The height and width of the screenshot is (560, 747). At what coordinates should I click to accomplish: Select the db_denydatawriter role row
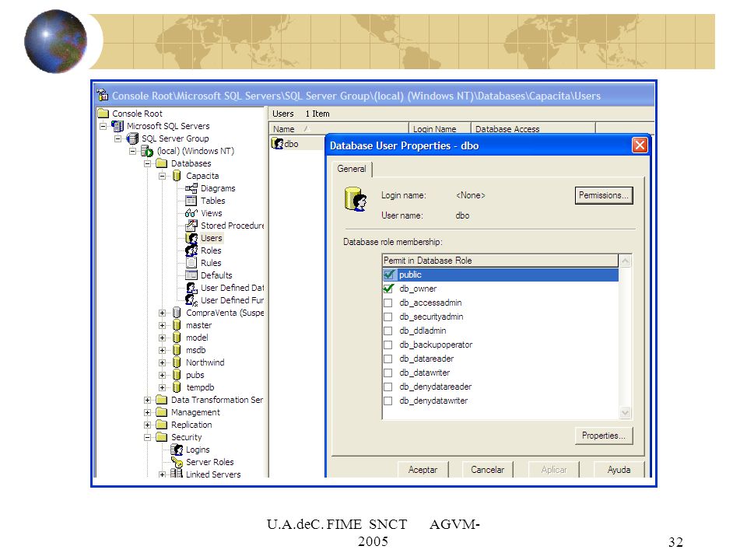[500, 401]
